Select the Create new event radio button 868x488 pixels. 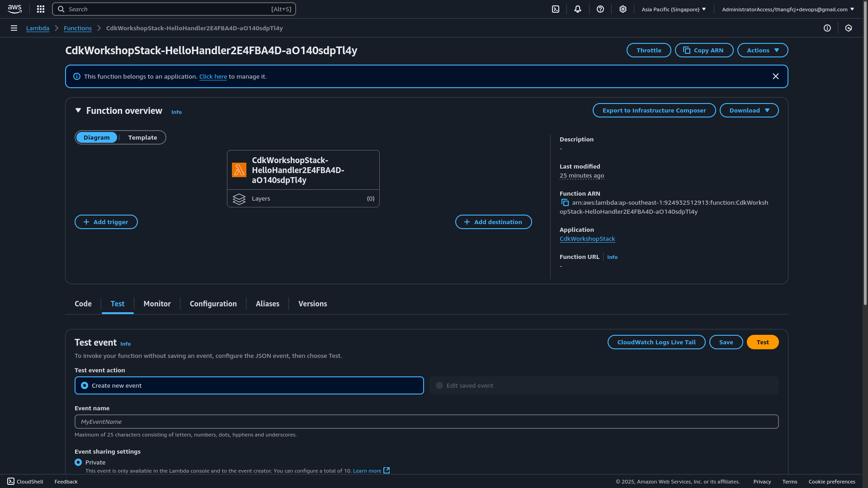[85, 385]
